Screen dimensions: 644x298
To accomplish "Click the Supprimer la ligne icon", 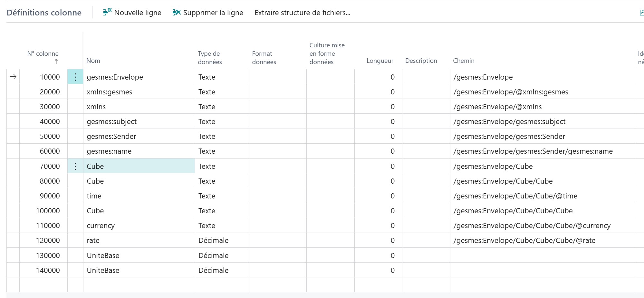I will tap(177, 12).
